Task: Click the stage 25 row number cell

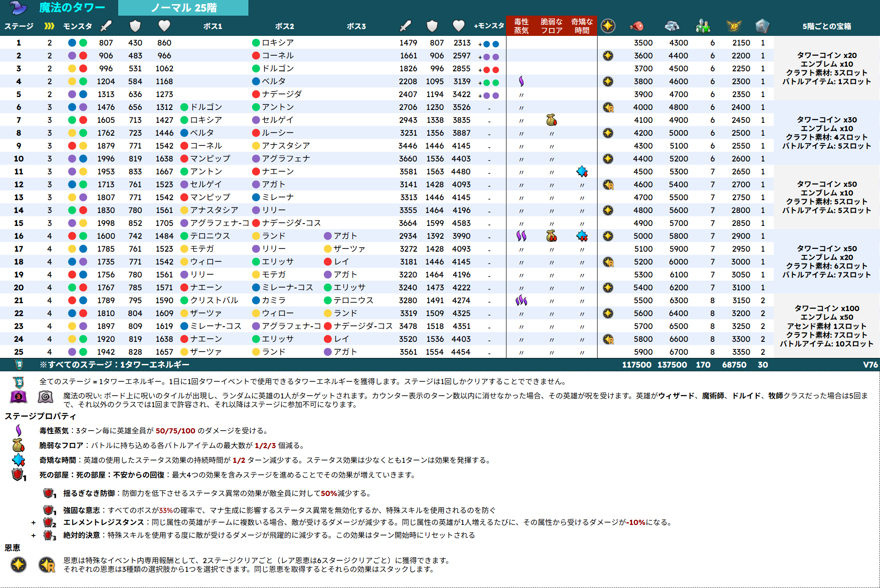Action: click(x=18, y=352)
